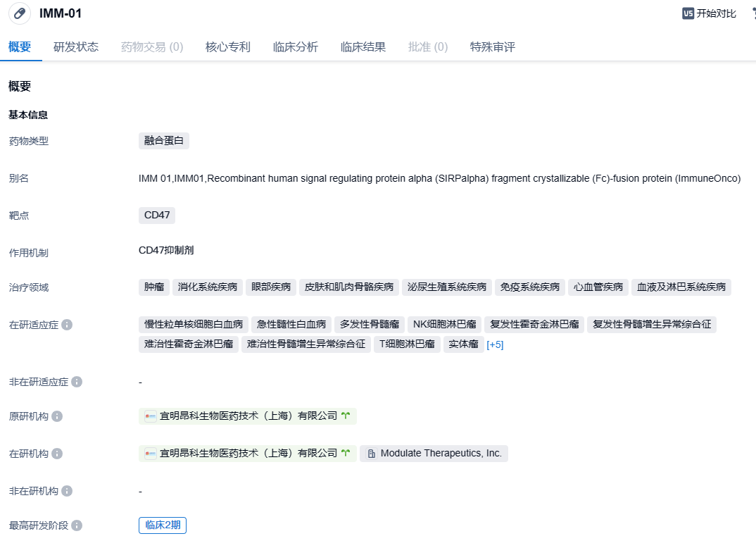Viewport: 756px width, 548px height.
Task: Select the 特殊审评 tab
Action: 492,47
